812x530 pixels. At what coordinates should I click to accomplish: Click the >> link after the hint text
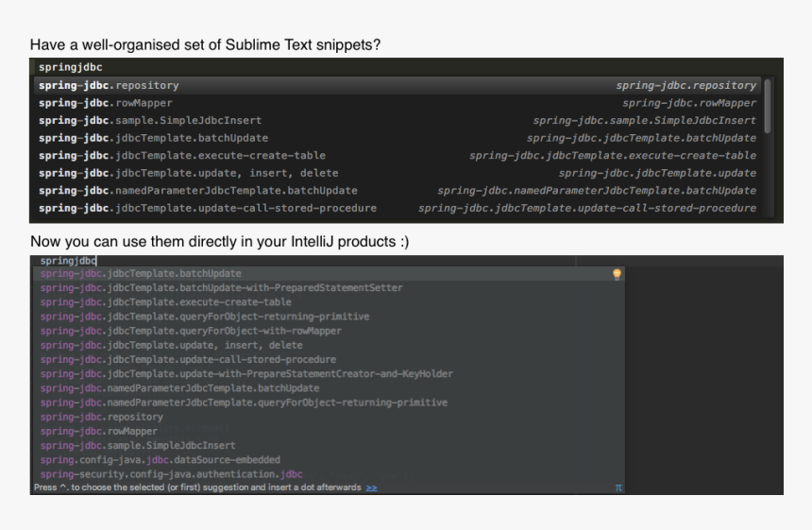[x=371, y=487]
